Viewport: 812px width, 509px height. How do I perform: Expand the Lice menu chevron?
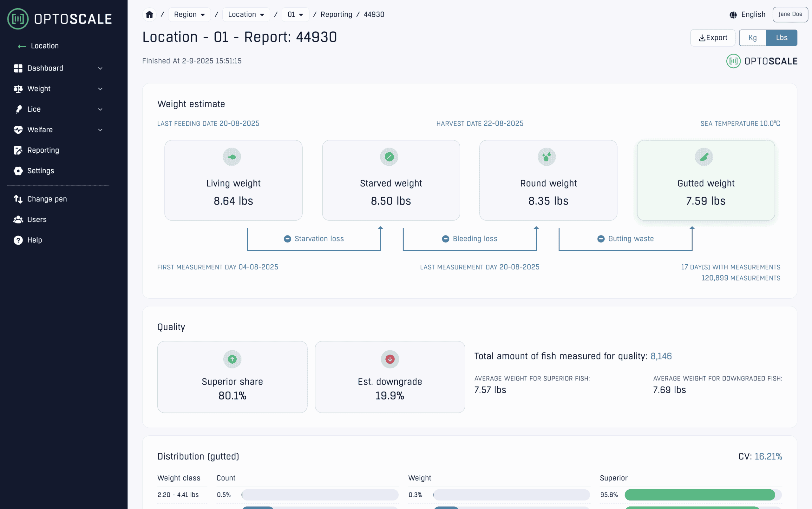pyautogui.click(x=100, y=109)
